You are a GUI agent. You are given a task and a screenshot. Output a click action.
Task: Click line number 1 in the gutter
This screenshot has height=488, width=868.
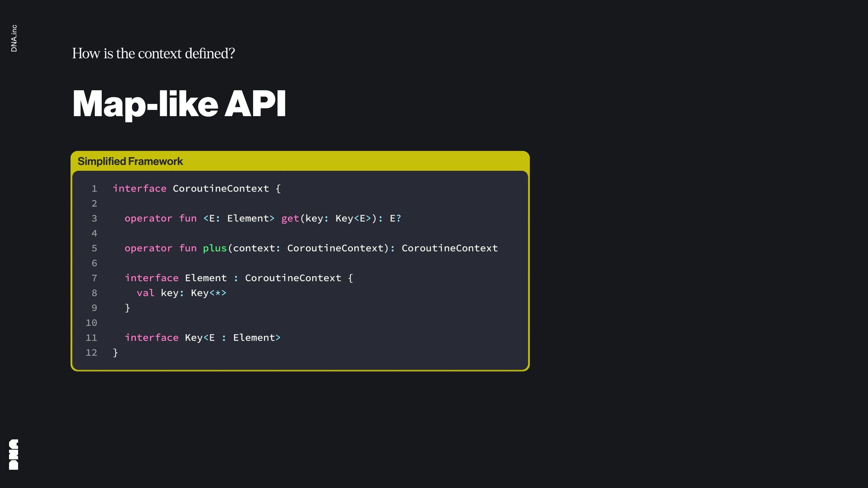coord(94,189)
